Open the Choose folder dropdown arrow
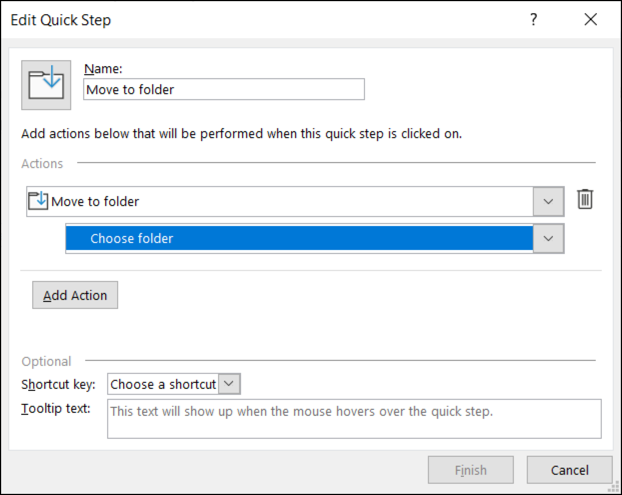The height and width of the screenshot is (495, 622). (548, 239)
